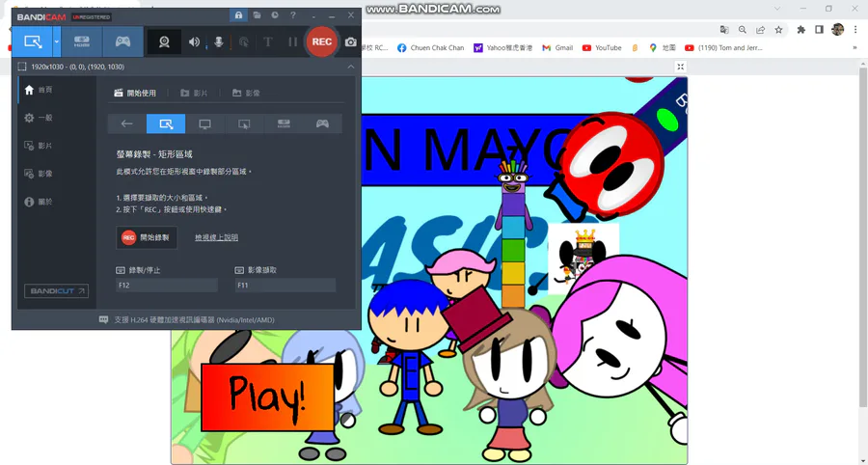Viewport: 868px width, 465px height.
Task: Open the scheduled recording clock icon
Action: tap(275, 15)
